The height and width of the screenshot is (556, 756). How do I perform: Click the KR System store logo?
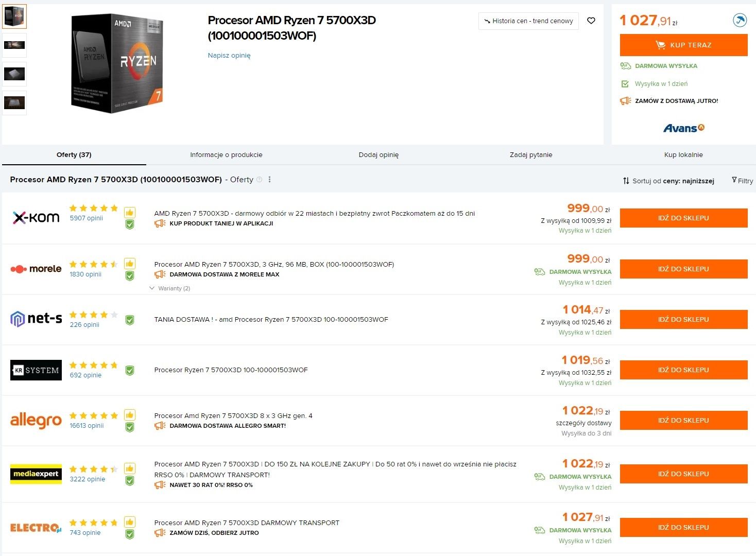point(36,370)
